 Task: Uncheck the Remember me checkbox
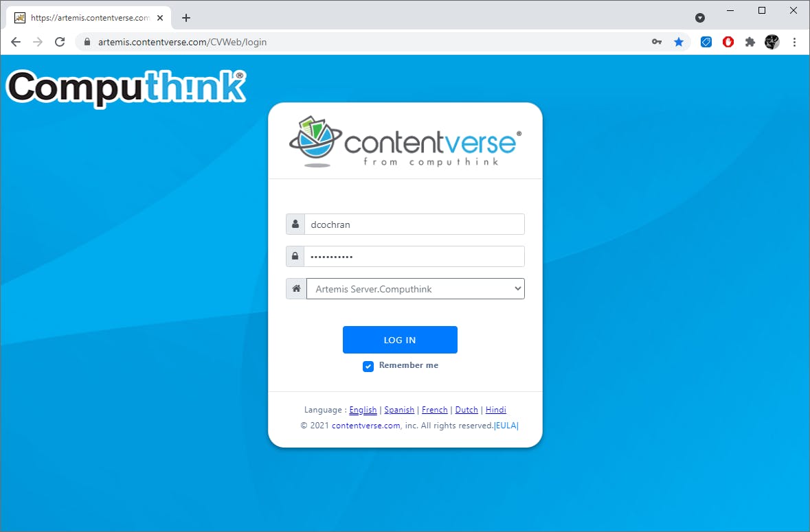368,366
